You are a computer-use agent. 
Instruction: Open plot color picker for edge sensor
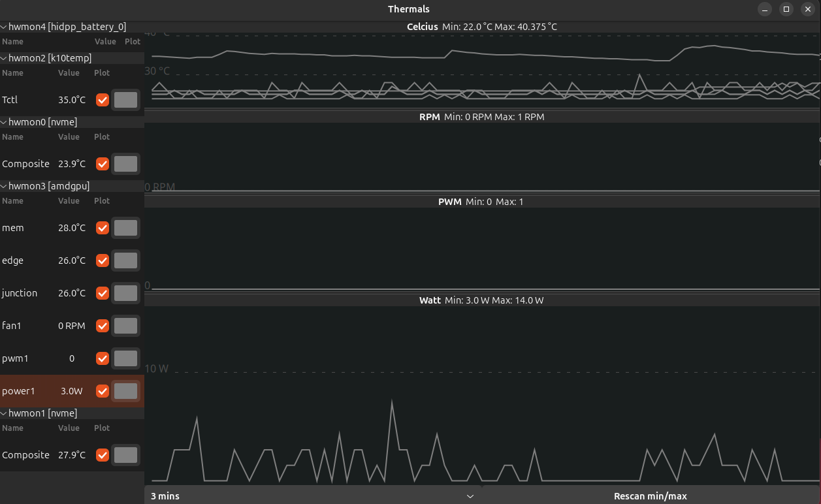pyautogui.click(x=125, y=260)
